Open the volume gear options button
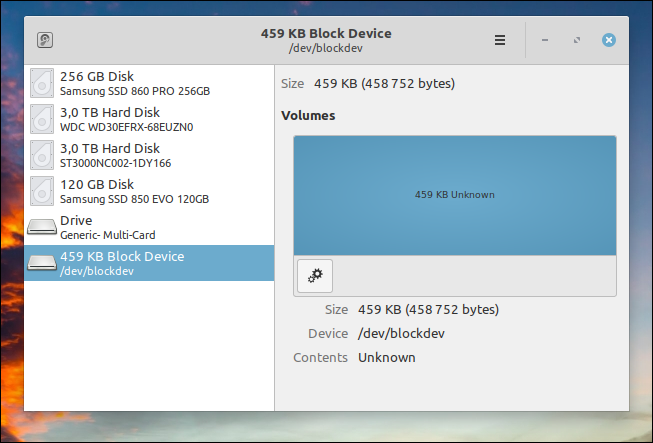The width and height of the screenshot is (653, 443). pyautogui.click(x=315, y=276)
